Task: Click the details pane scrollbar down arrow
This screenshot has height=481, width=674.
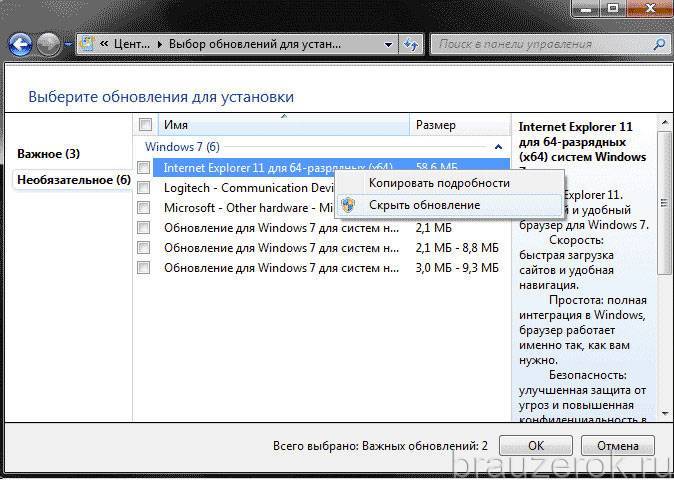Action: pyautogui.click(x=665, y=414)
